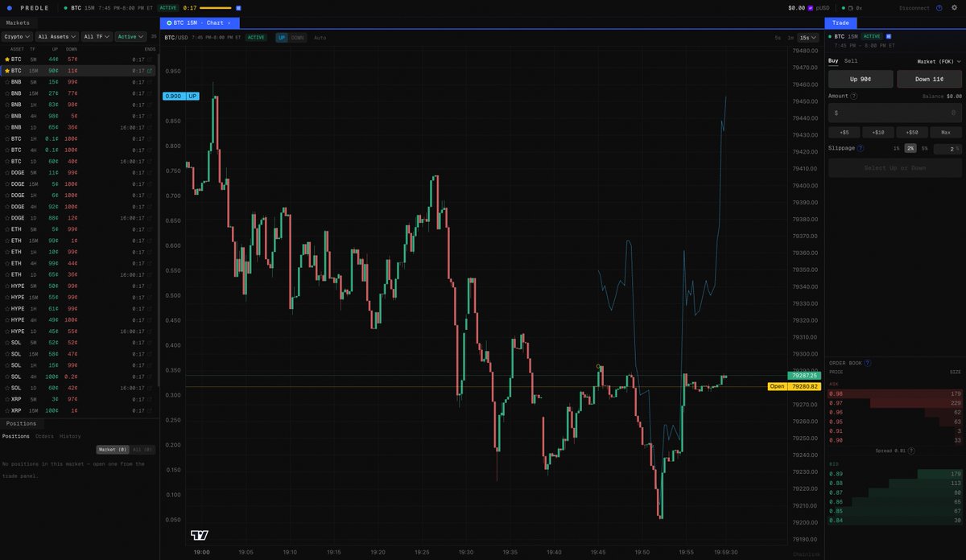Screen dimensions: 966x560
Task: Favorite the ETH 15M market star
Action: coord(7,241)
